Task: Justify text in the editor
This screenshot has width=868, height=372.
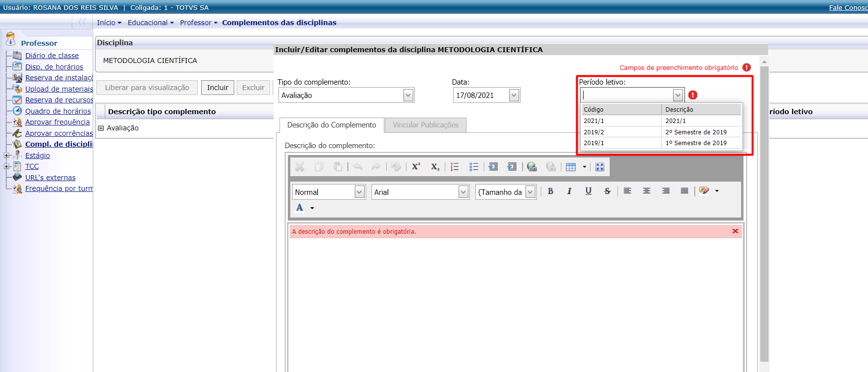Action: (684, 191)
